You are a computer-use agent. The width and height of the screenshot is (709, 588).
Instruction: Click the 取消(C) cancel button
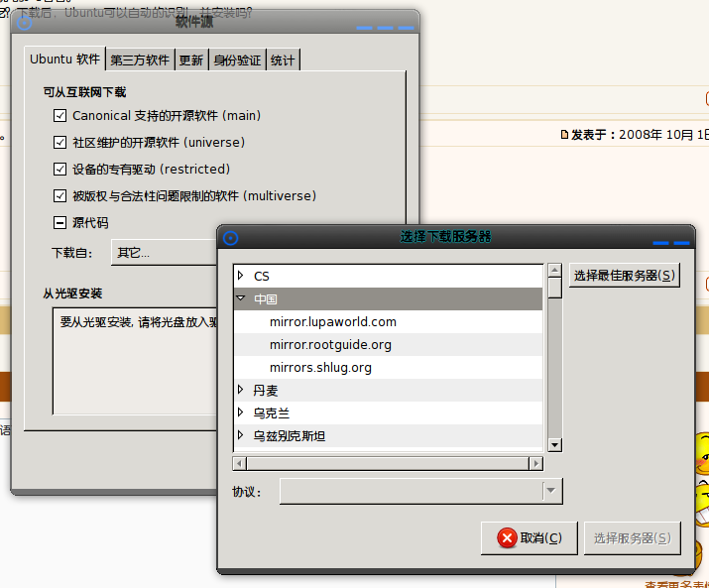(530, 538)
